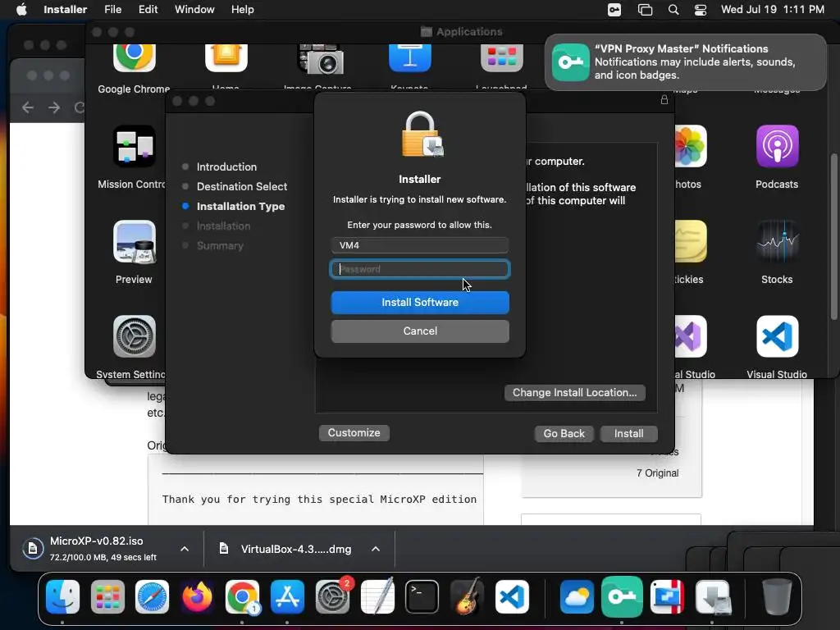
Task: Open the Help menu
Action: 242,10
